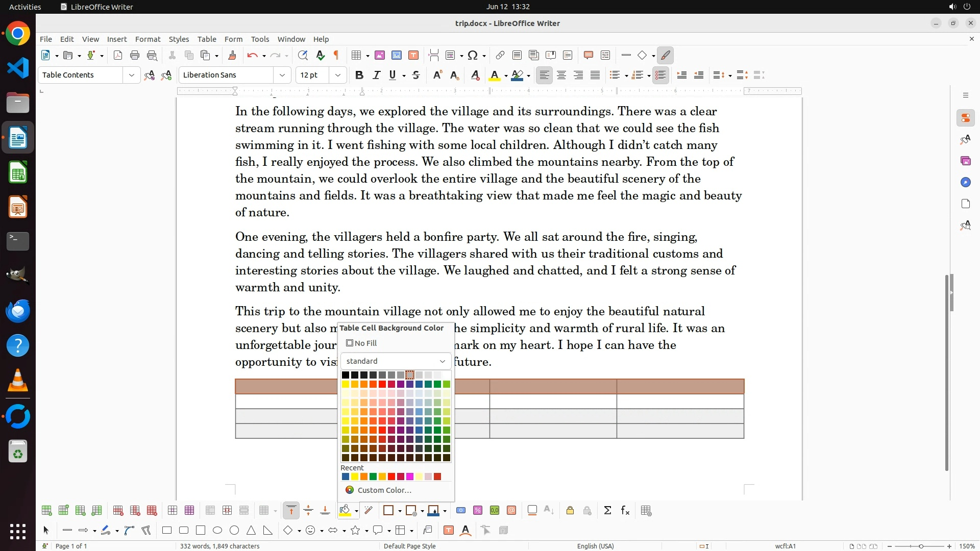Click the Sum formula icon
980x551 pixels.
pyautogui.click(x=607, y=511)
